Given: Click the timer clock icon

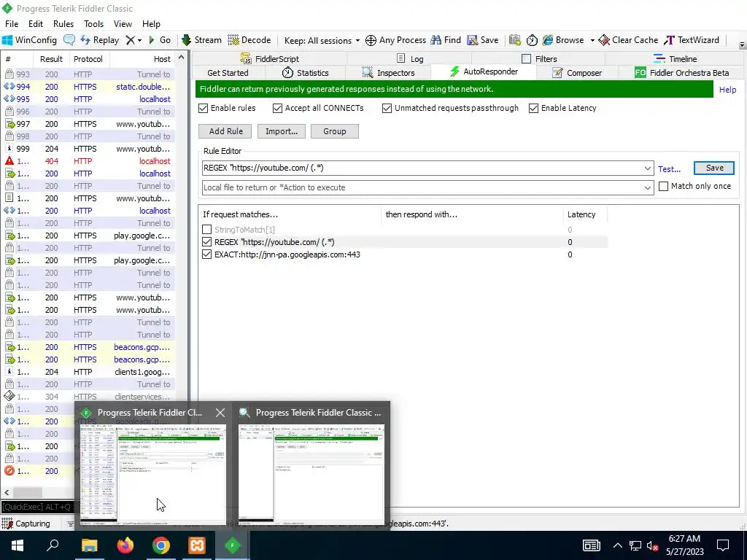Looking at the screenshot, I should [x=532, y=40].
